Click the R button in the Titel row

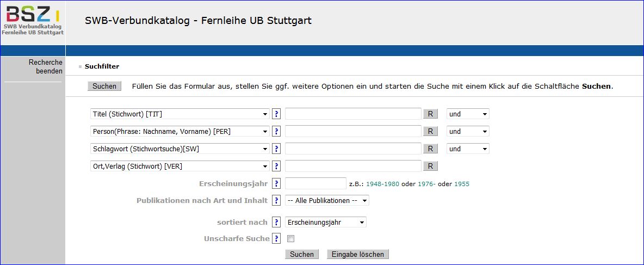tap(430, 114)
